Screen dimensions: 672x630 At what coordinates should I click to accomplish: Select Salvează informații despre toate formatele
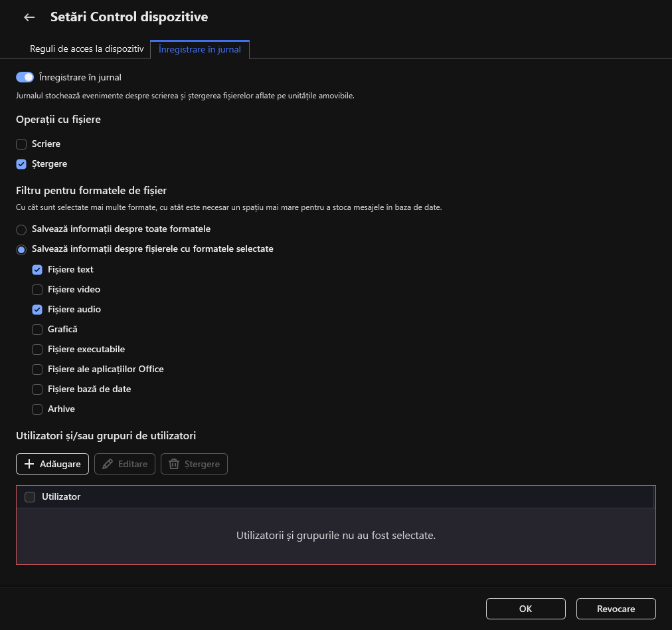(x=21, y=229)
